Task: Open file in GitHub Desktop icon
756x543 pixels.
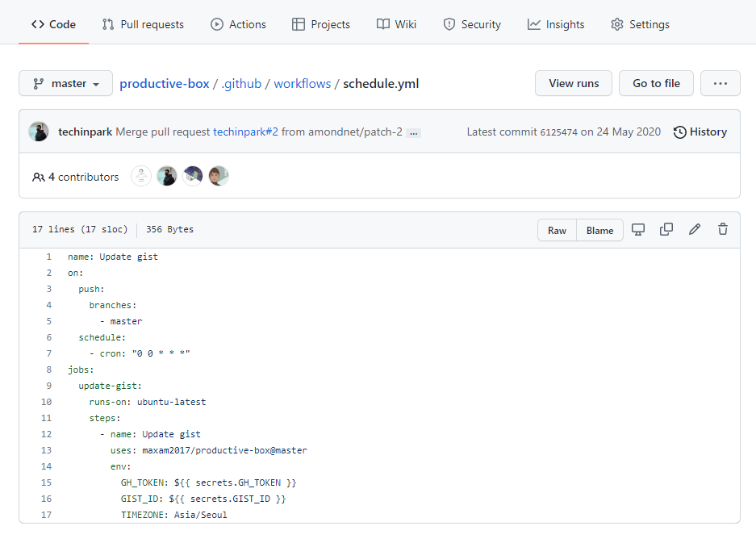Action: point(638,230)
